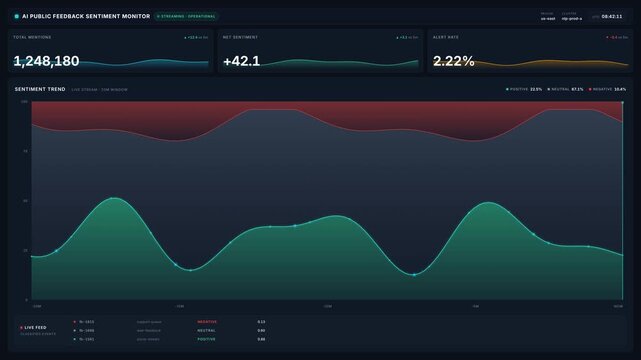This screenshot has height=360, width=641.
Task: Select the first live feed row ending 1833
Action: click(169, 322)
